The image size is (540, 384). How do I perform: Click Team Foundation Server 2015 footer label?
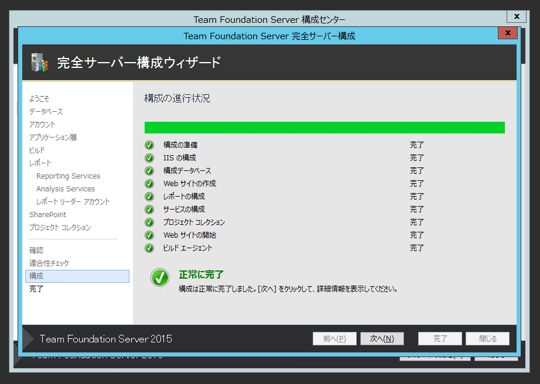click(x=106, y=339)
